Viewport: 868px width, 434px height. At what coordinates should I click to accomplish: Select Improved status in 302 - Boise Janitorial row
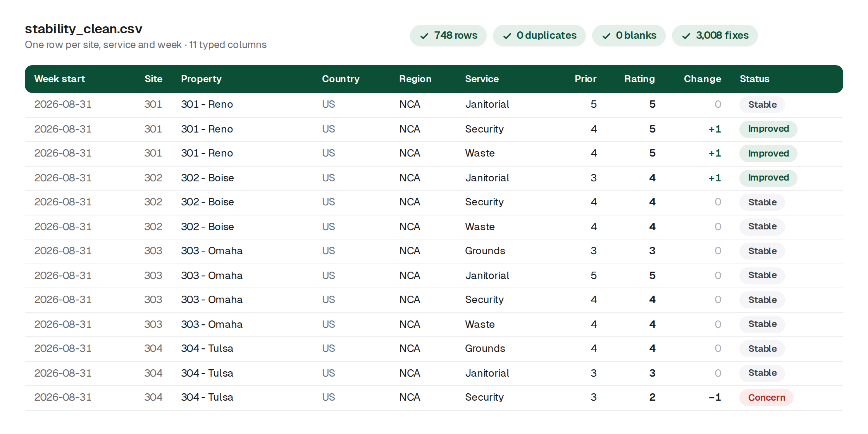pos(768,178)
